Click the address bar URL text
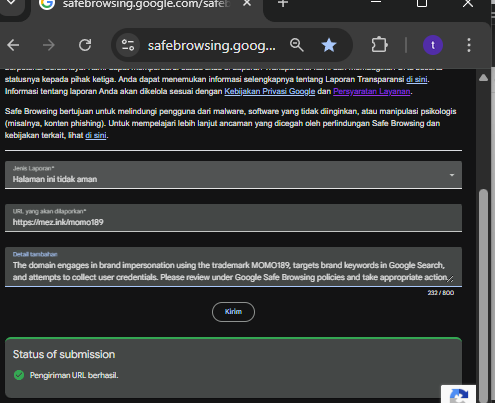The width and height of the screenshot is (495, 403). [212, 45]
